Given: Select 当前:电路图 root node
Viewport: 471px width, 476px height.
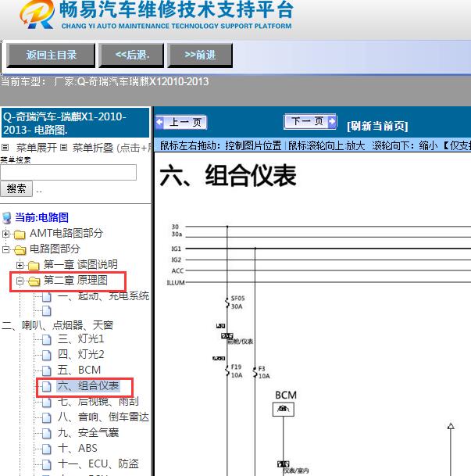Looking at the screenshot, I should (x=42, y=217).
